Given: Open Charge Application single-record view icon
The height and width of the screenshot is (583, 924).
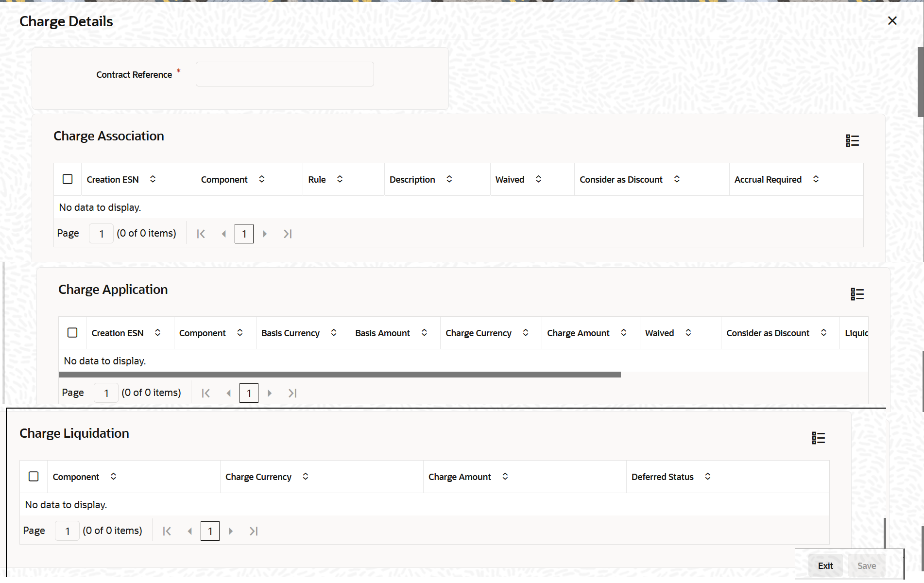Looking at the screenshot, I should tap(857, 294).
